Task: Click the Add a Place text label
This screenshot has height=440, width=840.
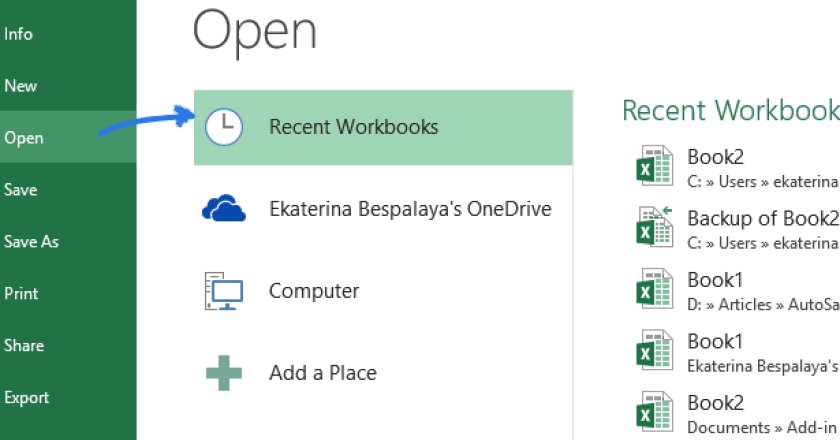Action: (x=322, y=373)
